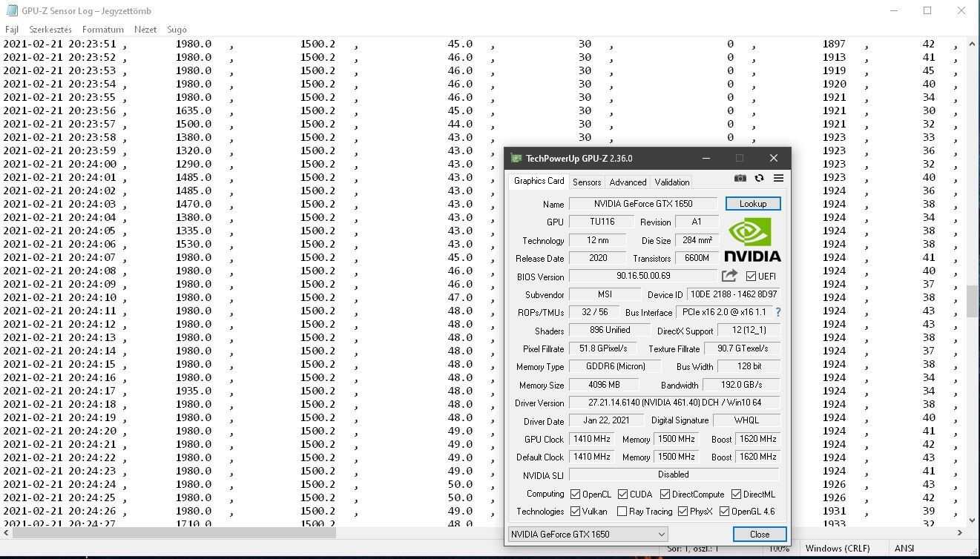Click the Boost 1620 MHz field in the GPU Clock row
The image size is (980, 559).
(x=757, y=439)
